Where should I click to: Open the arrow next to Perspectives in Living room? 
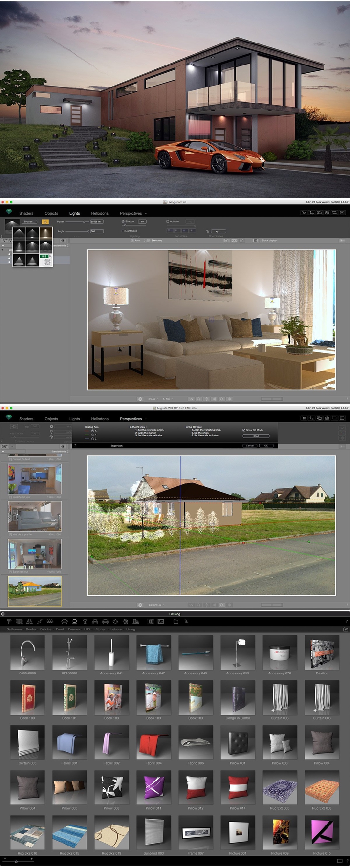point(146,214)
